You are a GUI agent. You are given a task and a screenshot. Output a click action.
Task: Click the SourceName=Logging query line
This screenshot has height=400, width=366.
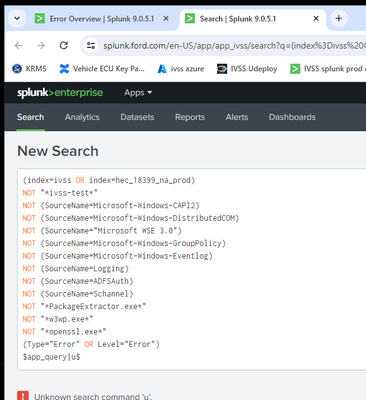[76, 269]
